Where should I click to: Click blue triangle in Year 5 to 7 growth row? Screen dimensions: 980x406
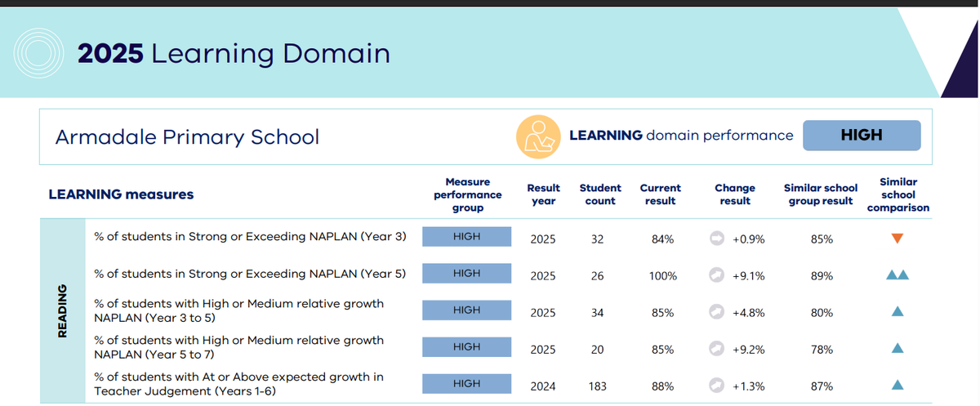point(897,349)
